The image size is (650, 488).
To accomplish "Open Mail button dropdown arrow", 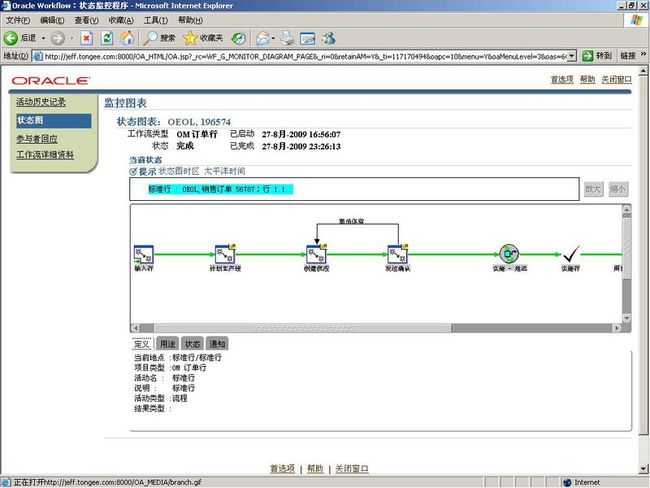I will point(274,39).
